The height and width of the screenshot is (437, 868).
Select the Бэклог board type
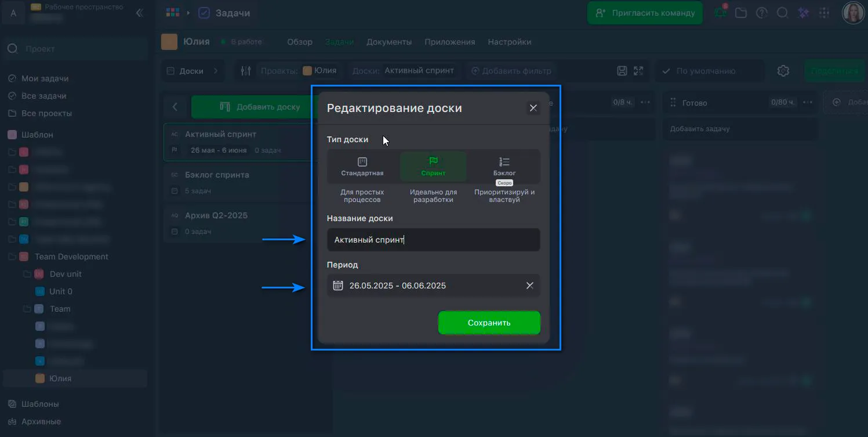pyautogui.click(x=504, y=167)
